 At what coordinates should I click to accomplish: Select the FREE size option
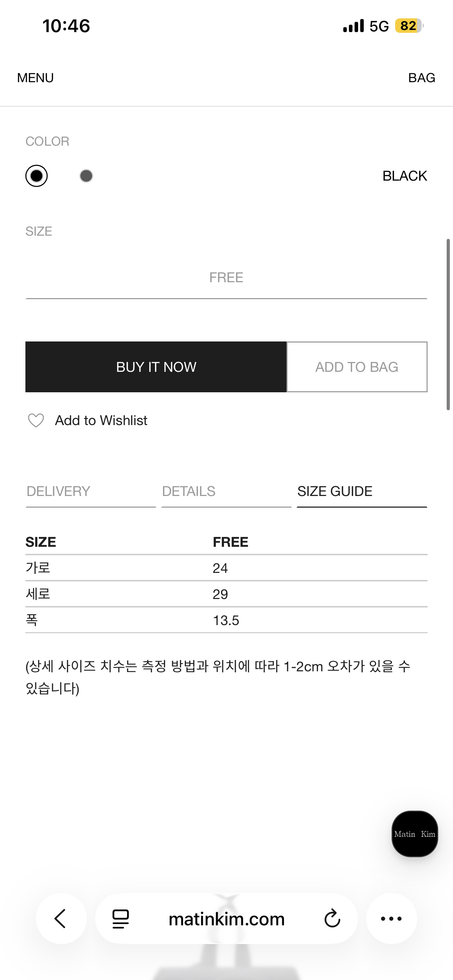tap(226, 278)
